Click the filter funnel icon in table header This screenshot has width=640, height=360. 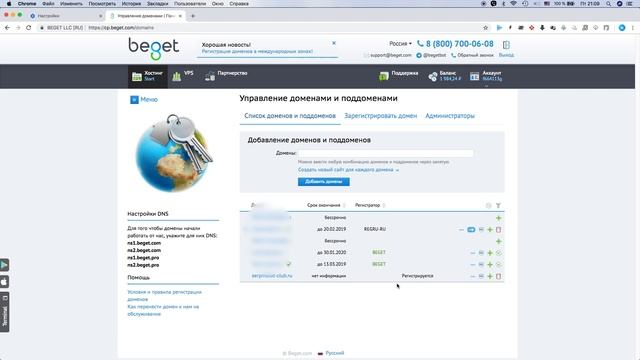click(x=498, y=206)
